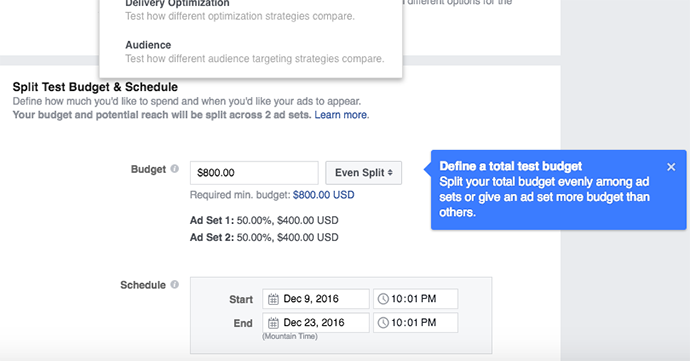Click the Budget amount input field
Screen dimensions: 690x361
[254, 173]
